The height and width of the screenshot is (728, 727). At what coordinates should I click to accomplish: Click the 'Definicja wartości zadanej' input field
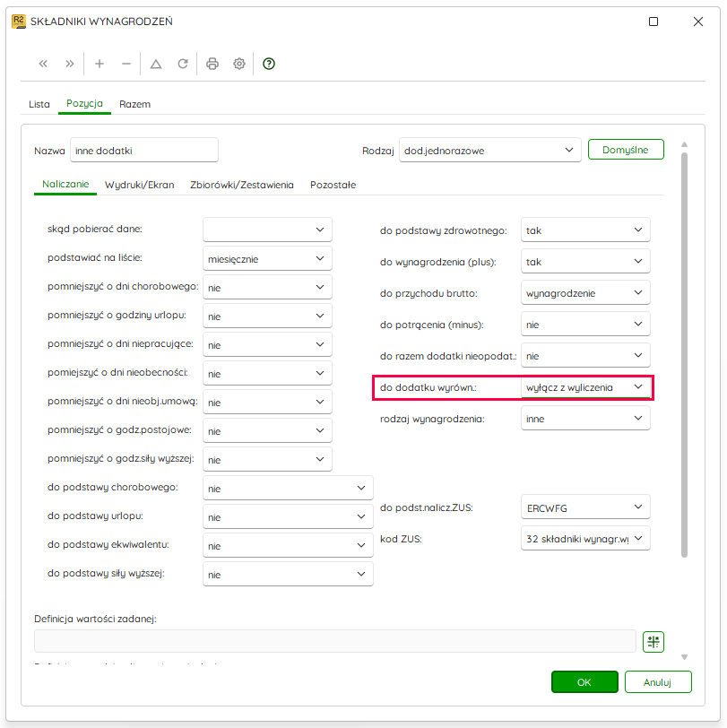[x=334, y=641]
